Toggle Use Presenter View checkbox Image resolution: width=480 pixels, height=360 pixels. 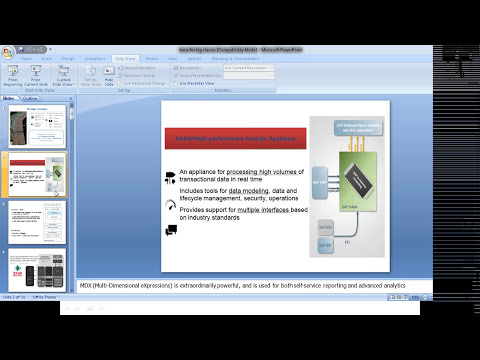point(176,83)
